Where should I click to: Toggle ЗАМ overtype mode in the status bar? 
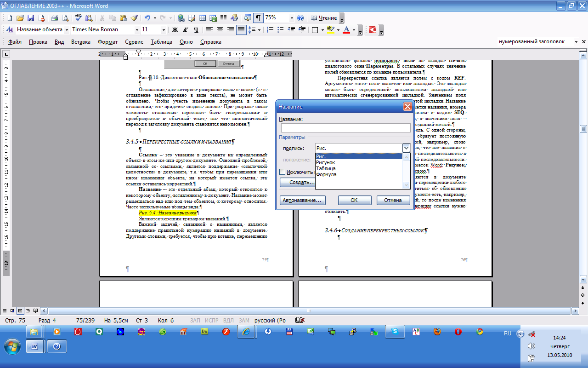[244, 320]
